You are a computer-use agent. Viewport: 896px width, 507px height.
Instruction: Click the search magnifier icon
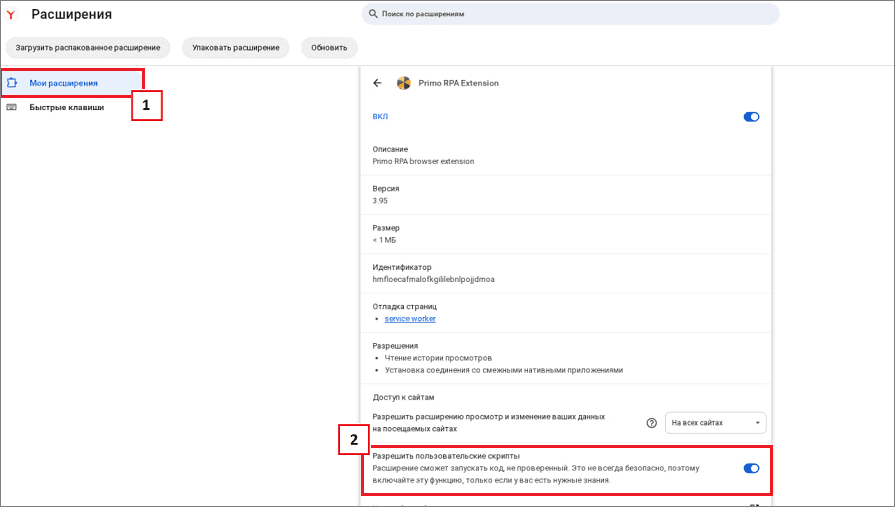[373, 14]
